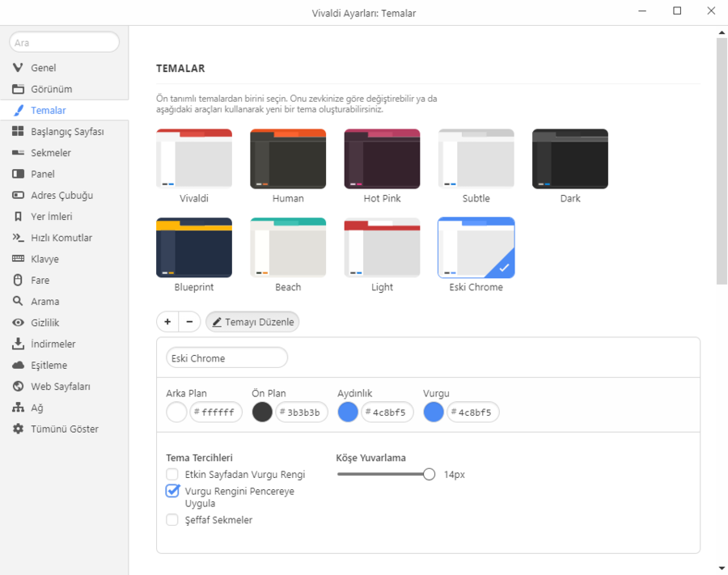The height and width of the screenshot is (575, 728).
Task: Click the Köşe Yuvarlama slider handle
Action: (x=429, y=475)
